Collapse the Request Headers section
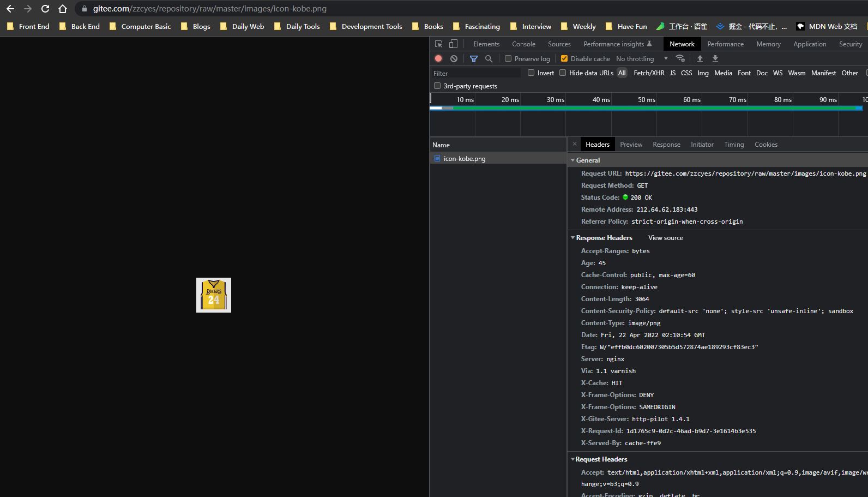The width and height of the screenshot is (868, 497). coord(573,459)
